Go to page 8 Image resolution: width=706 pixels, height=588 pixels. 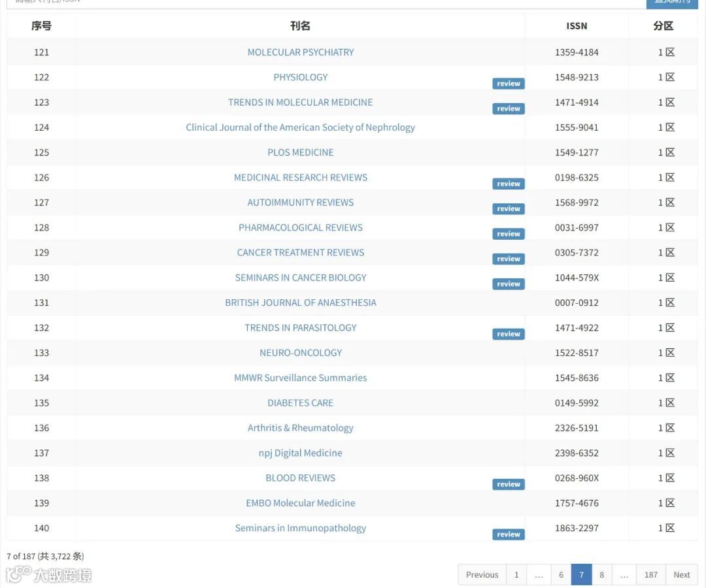pos(601,574)
